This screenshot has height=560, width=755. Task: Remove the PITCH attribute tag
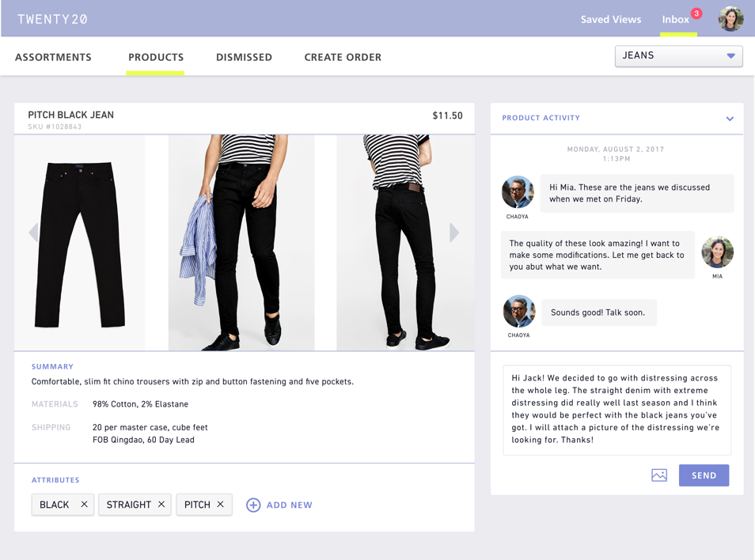[220, 504]
